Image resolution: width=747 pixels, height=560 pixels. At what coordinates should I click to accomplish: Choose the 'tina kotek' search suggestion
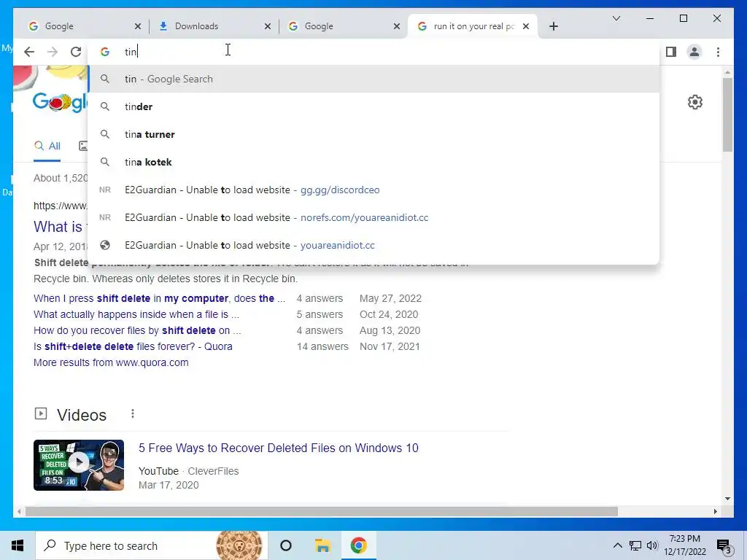tap(374, 162)
